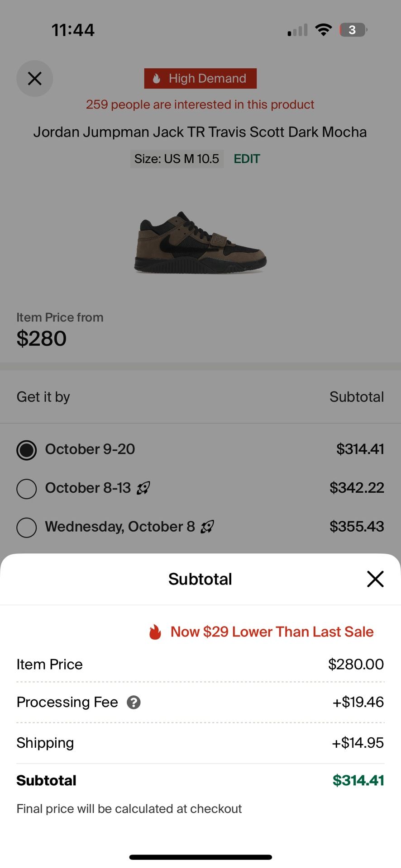Image resolution: width=401 pixels, height=868 pixels.
Task: Tap the 259 people interested notice
Action: click(200, 104)
